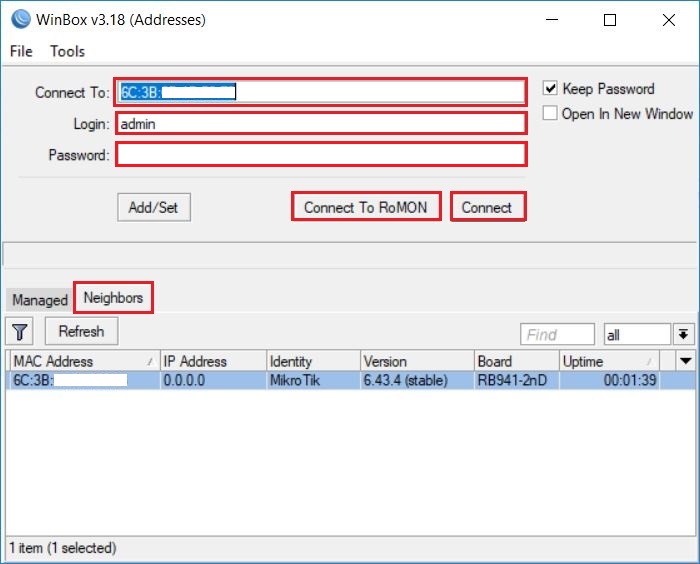Click the 'all' filter combo field

637,334
